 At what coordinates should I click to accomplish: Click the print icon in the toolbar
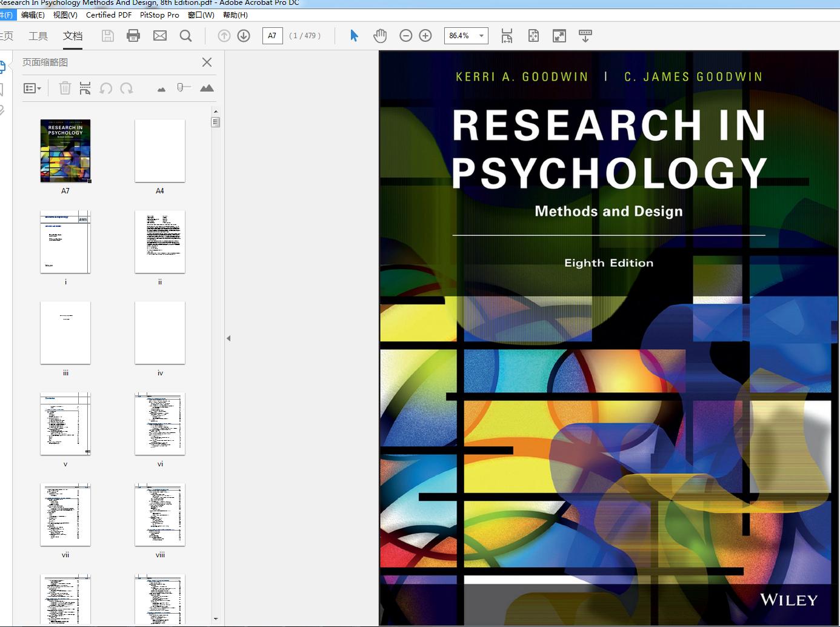tap(133, 36)
